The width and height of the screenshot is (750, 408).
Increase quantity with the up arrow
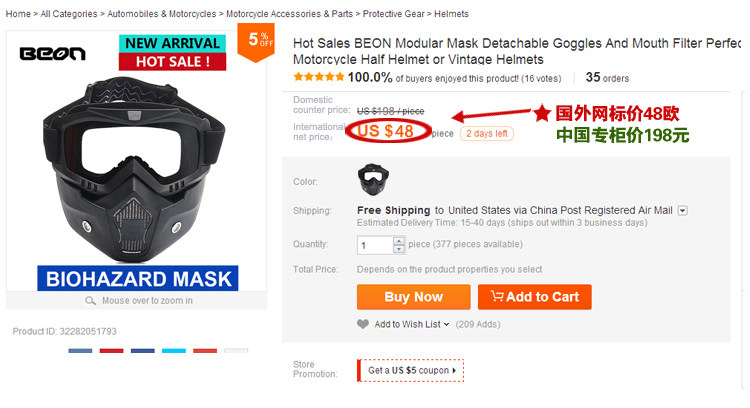click(399, 240)
